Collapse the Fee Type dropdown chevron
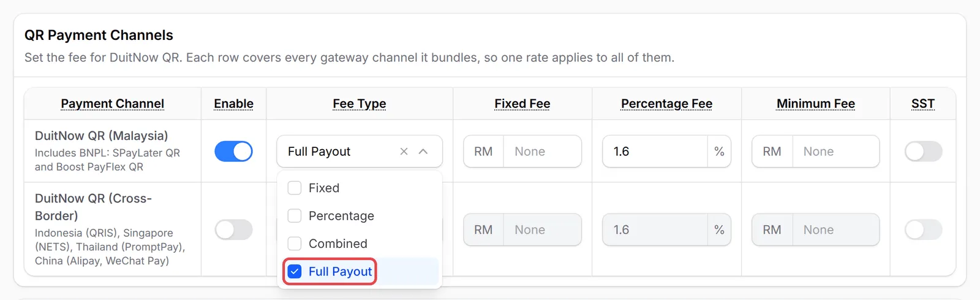 (423, 152)
